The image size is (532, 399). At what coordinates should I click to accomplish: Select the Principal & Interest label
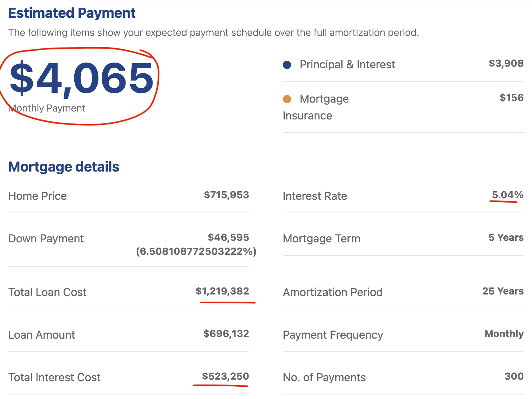click(x=347, y=64)
